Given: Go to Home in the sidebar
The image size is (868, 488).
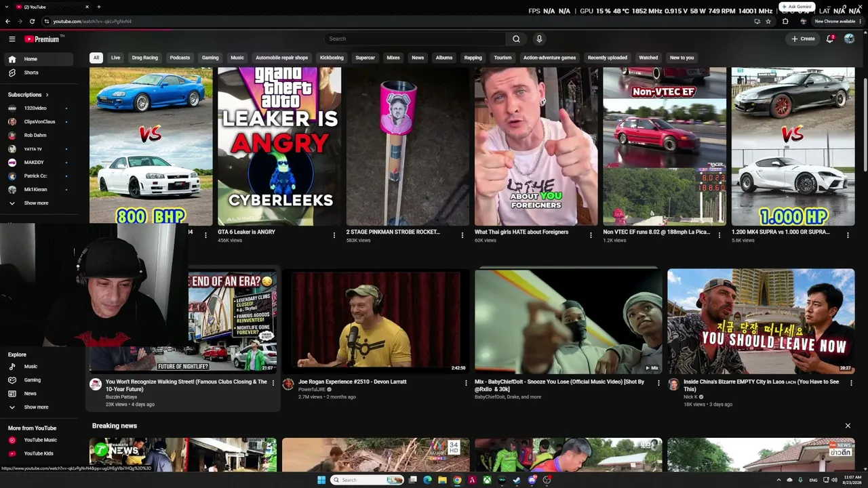Looking at the screenshot, I should [39, 59].
